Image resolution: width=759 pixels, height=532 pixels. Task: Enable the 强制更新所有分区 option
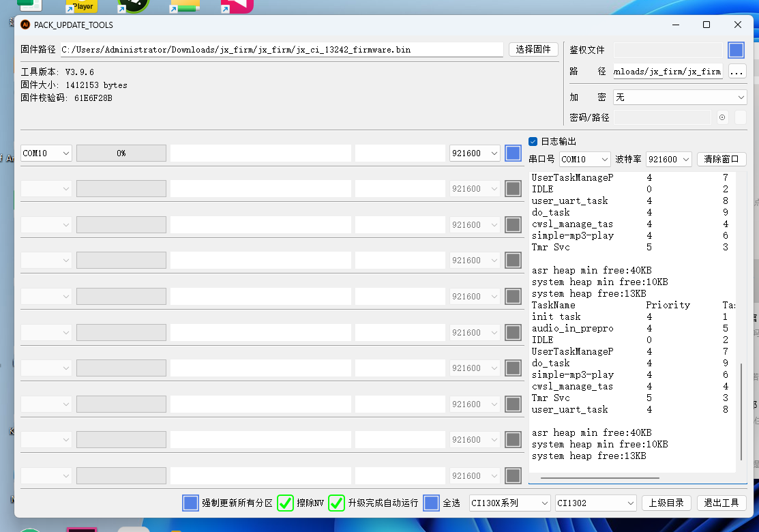(x=191, y=503)
